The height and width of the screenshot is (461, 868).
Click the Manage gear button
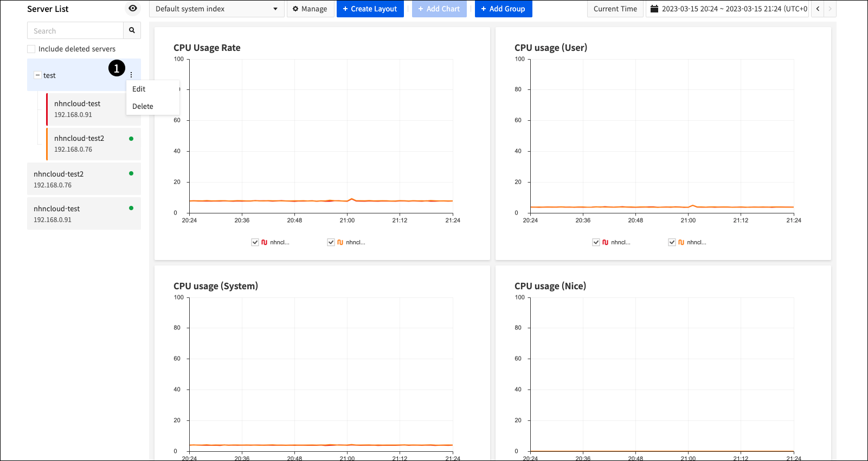(x=310, y=9)
